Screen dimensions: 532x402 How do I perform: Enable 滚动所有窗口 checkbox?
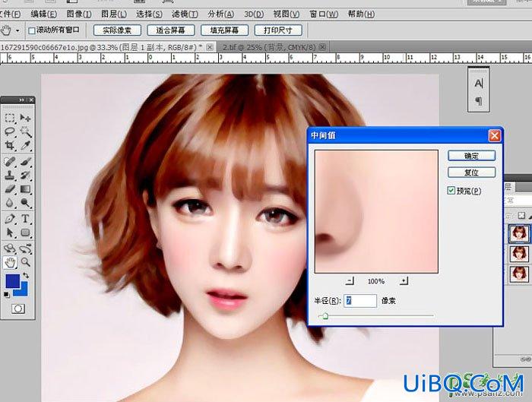click(32, 30)
